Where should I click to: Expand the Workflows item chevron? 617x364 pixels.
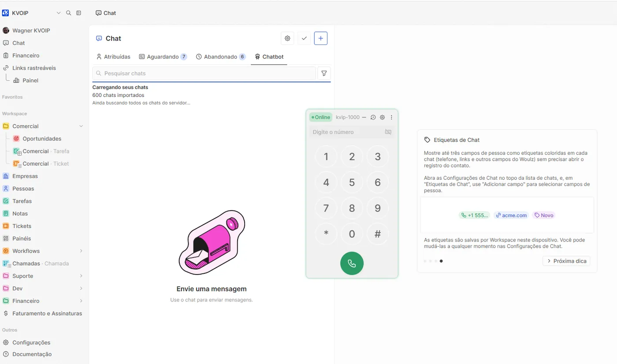click(x=81, y=251)
